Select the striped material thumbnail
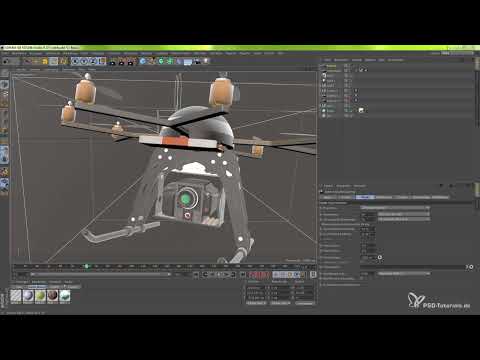The width and height of the screenshot is (480, 360). pos(16,296)
